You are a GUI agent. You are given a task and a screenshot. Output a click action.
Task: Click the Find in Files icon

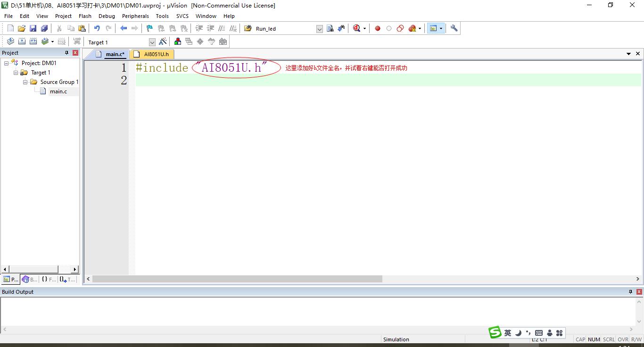coord(248,28)
